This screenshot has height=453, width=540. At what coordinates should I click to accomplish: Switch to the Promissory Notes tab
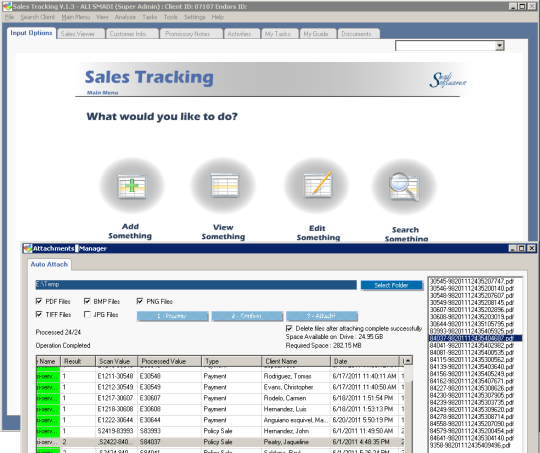[x=192, y=34]
